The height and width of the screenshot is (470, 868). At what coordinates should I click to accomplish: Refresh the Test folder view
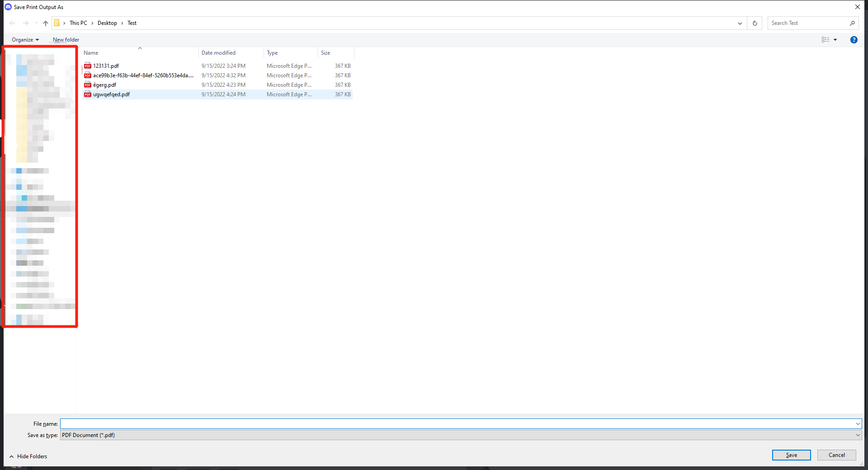click(x=755, y=23)
